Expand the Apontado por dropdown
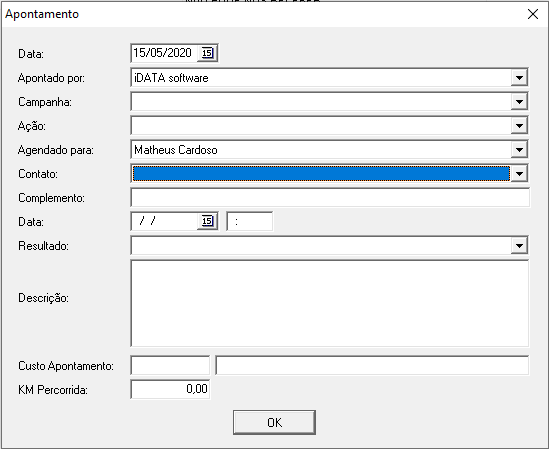This screenshot has height=449, width=549. pyautogui.click(x=519, y=78)
